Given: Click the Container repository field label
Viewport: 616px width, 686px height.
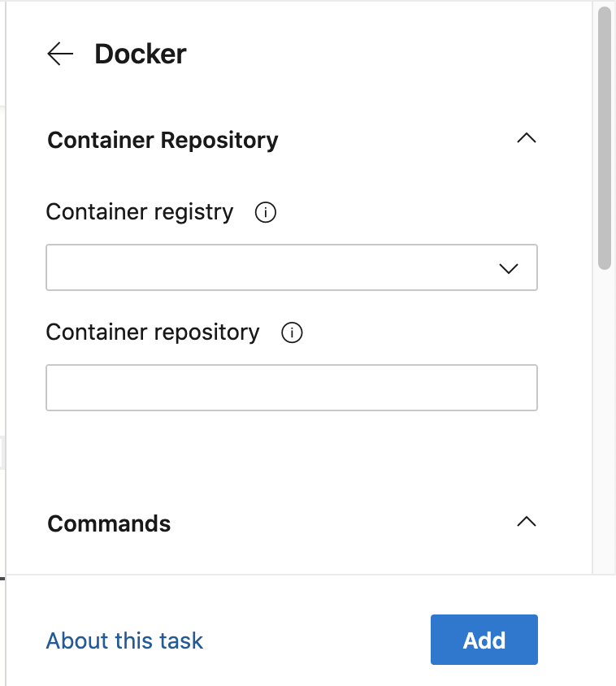Looking at the screenshot, I should pos(153,332).
